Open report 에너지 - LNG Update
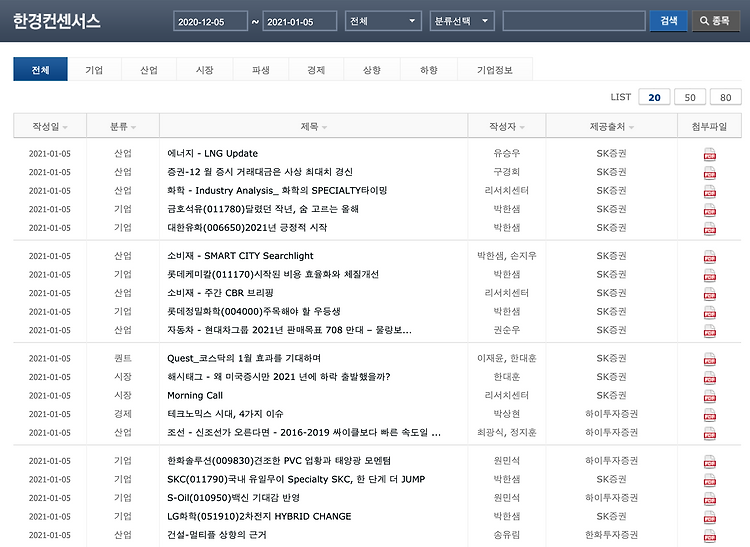This screenshot has width=750, height=547. click(x=212, y=153)
